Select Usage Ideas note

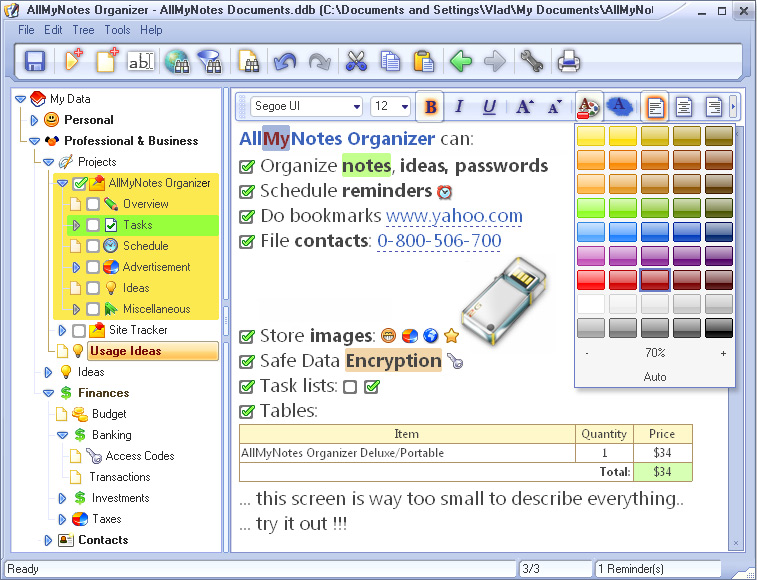click(x=153, y=351)
